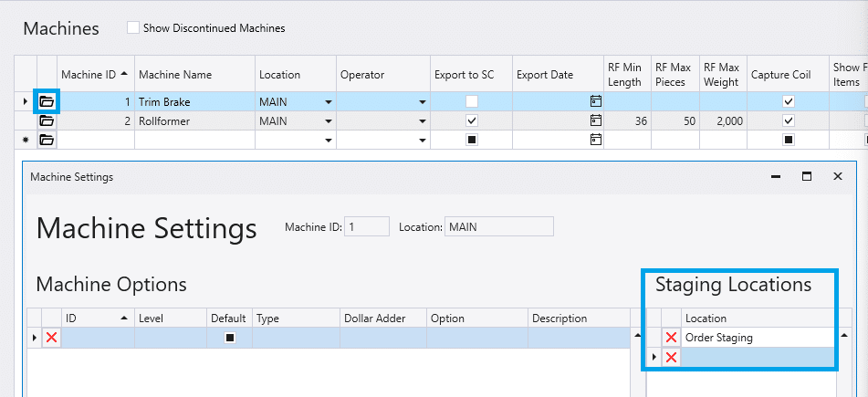
Task: Open Location dropdown in new machine row
Action: tap(328, 140)
